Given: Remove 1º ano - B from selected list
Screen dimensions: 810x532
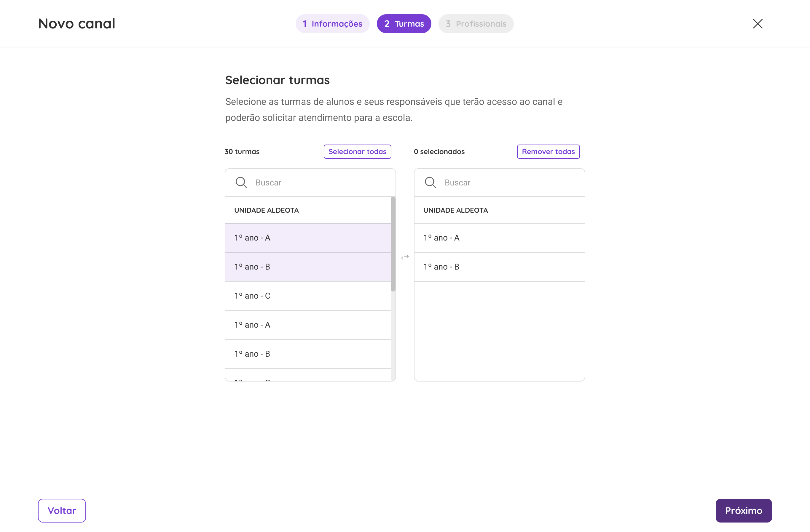Looking at the screenshot, I should point(499,267).
